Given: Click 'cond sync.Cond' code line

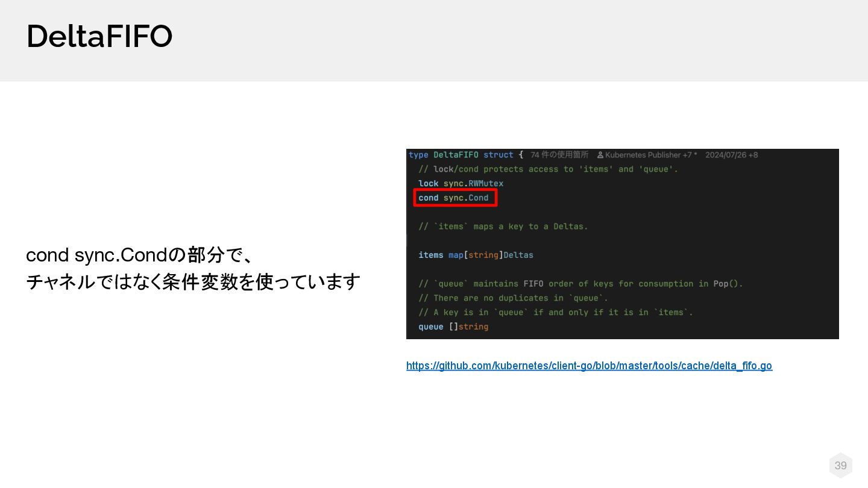Looking at the screenshot, I should (454, 198).
